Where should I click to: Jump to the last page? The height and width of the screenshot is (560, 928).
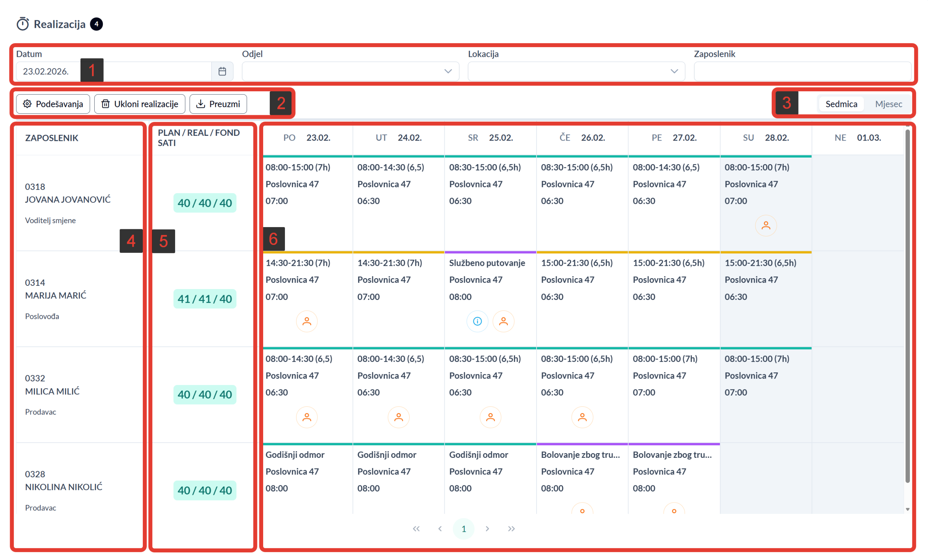[x=511, y=528]
